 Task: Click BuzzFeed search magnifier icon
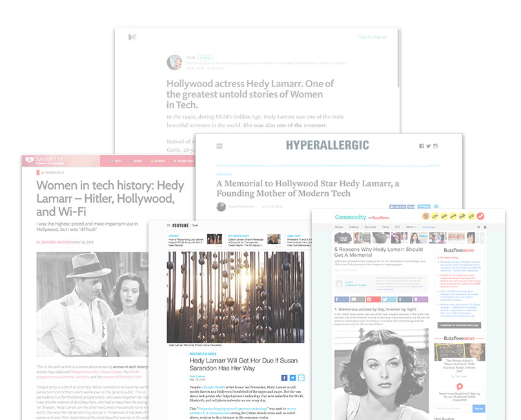(x=478, y=227)
